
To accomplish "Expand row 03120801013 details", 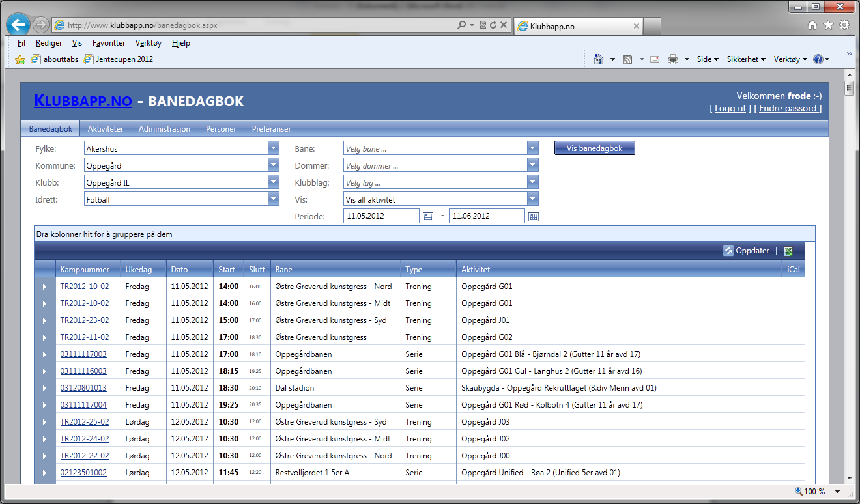I will 45,388.
